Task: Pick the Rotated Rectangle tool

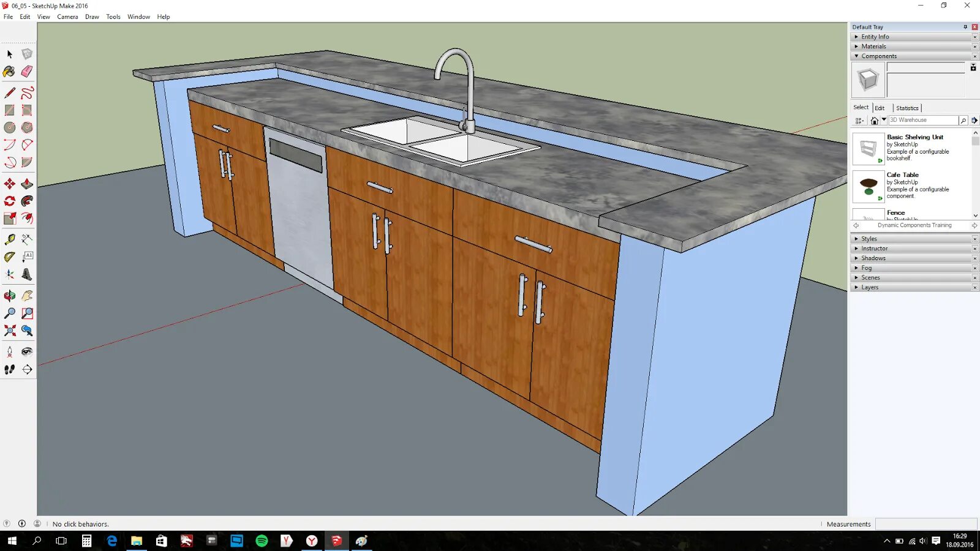Action: pyautogui.click(x=27, y=110)
